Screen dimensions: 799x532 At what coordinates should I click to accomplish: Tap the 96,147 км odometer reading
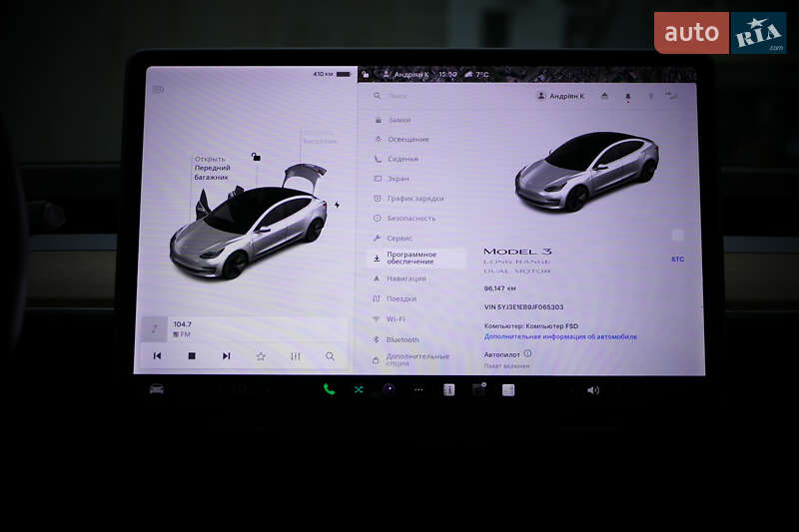500,288
